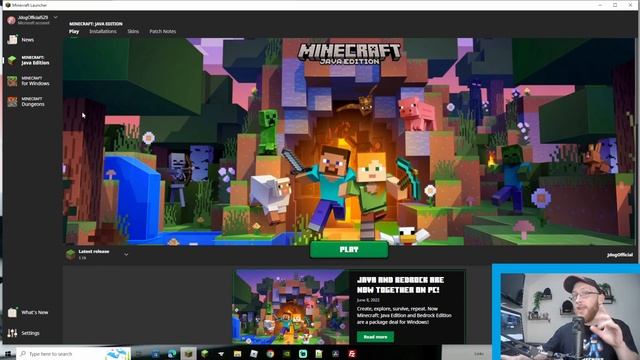Expand the Latest release version selector chevron
640x360 pixels.
pyautogui.click(x=126, y=254)
